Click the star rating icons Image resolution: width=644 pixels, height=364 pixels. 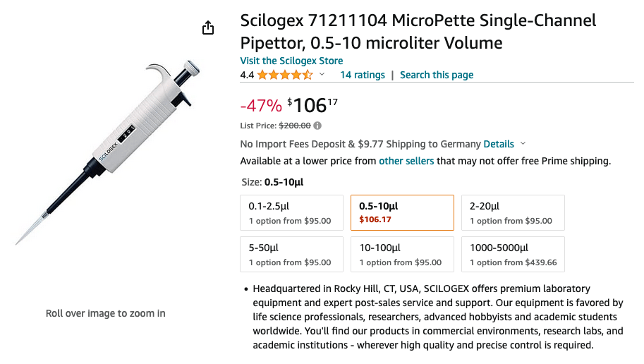click(x=285, y=75)
